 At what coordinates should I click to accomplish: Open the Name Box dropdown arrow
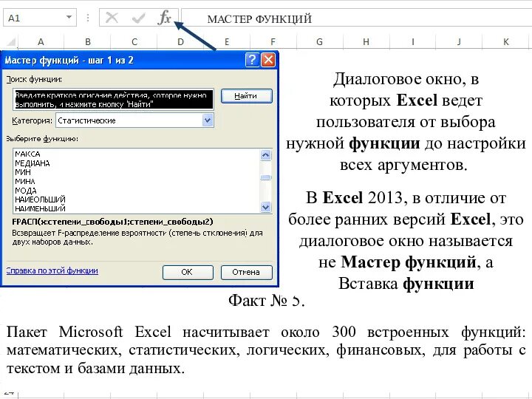[69, 17]
